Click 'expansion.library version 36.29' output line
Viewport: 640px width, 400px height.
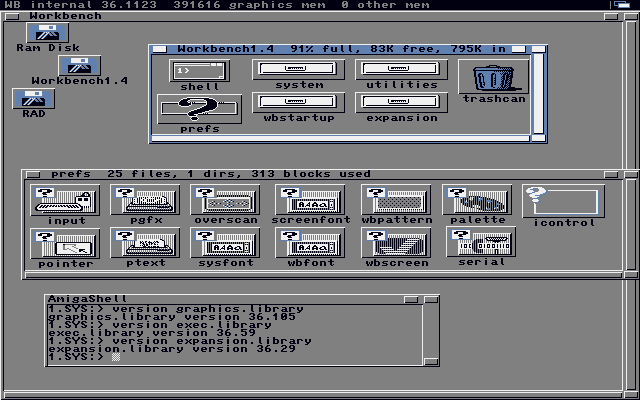(172, 349)
